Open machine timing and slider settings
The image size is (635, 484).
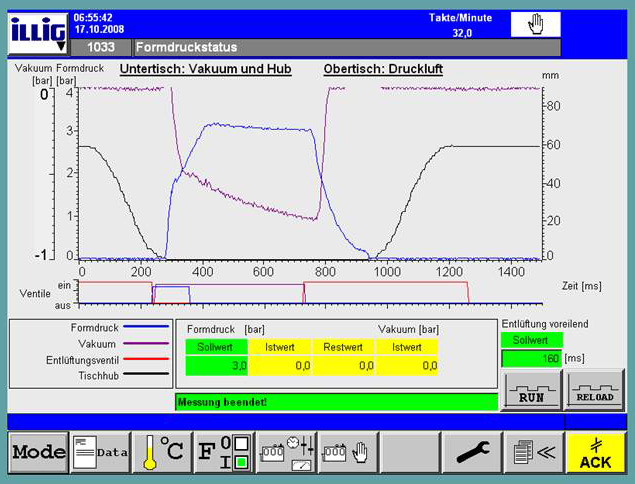[287, 452]
